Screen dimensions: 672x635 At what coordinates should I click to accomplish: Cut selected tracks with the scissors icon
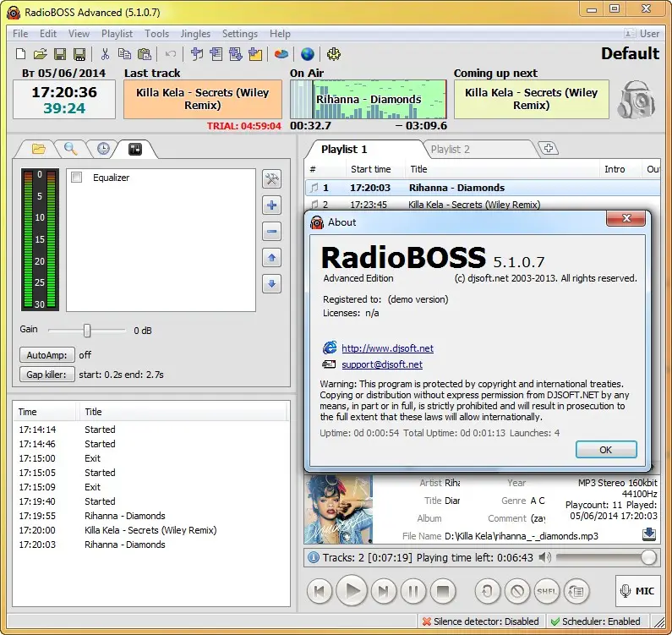105,54
